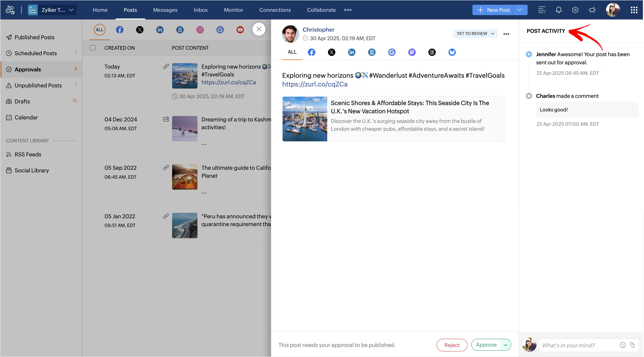Select the Threads channel preview icon
This screenshot has width=644, height=357.
(x=432, y=52)
